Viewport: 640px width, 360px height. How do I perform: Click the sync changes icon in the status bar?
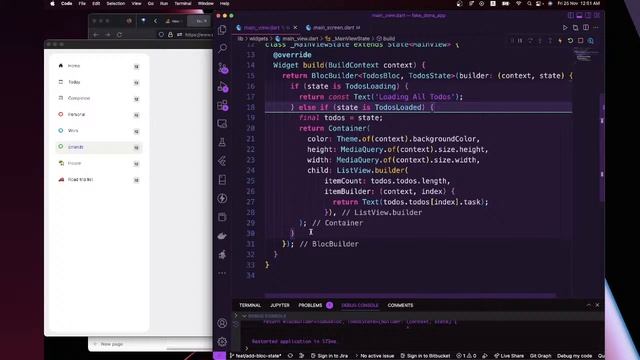coord(290,356)
